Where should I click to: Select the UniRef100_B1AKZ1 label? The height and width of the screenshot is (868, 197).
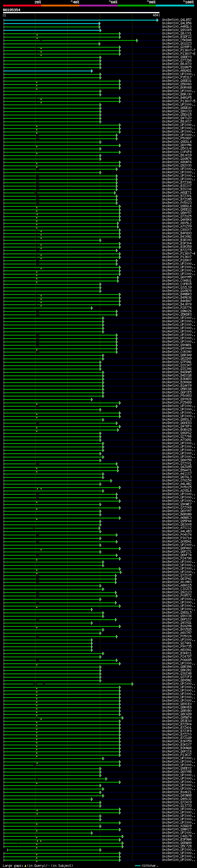[176, 792]
